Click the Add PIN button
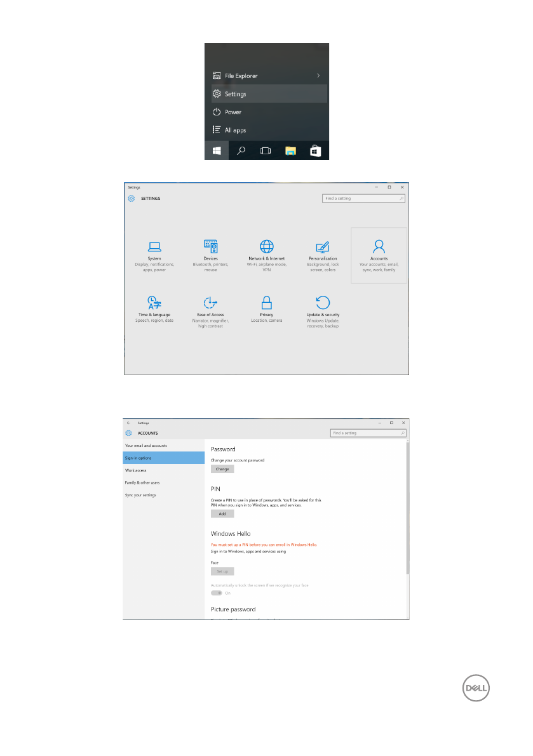The width and height of the screenshot is (533, 756). 222,514
